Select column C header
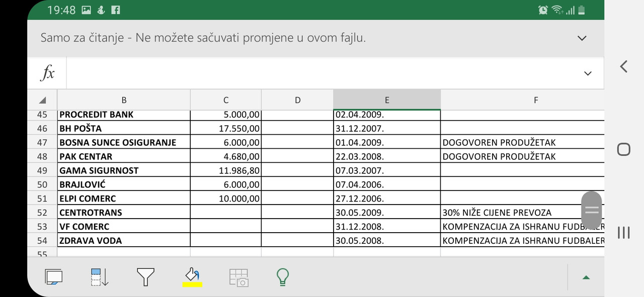 (226, 100)
